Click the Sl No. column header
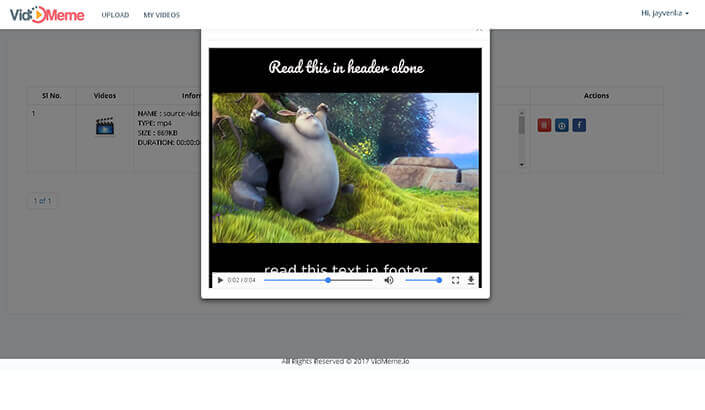 point(52,96)
